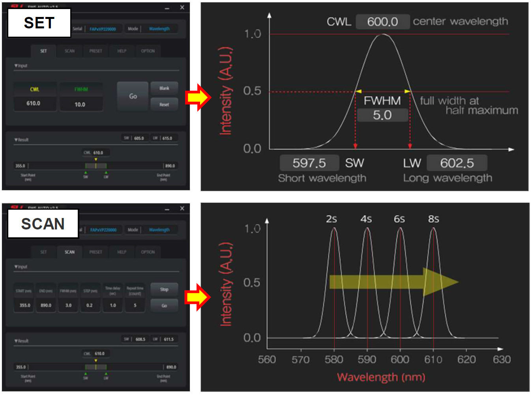This screenshot has width=532, height=395.
Task: Click START field 355.0 in SCAN input
Action: click(24, 305)
